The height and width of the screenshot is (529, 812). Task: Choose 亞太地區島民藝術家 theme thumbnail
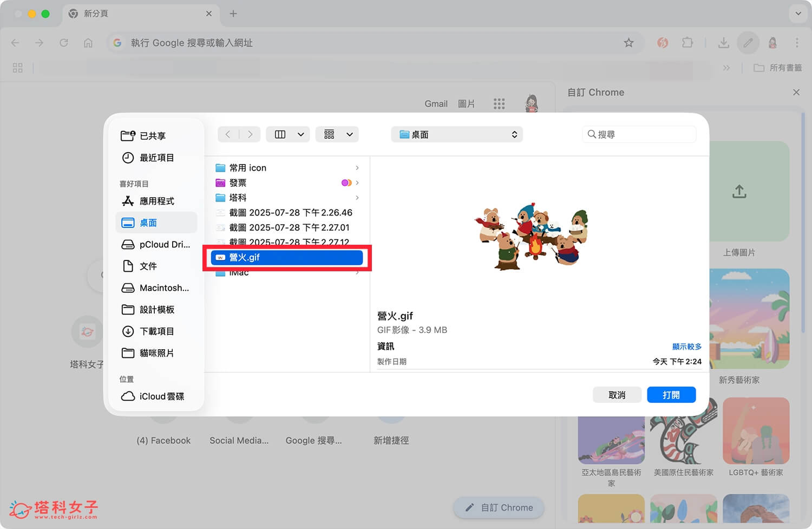click(x=612, y=439)
